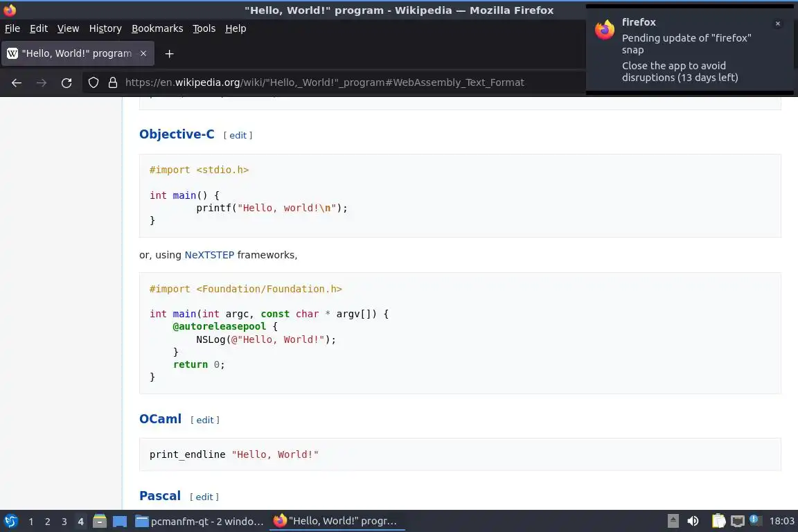Screen dimensions: 798x532
Task: Click the int main() { line
Action: point(184,195)
